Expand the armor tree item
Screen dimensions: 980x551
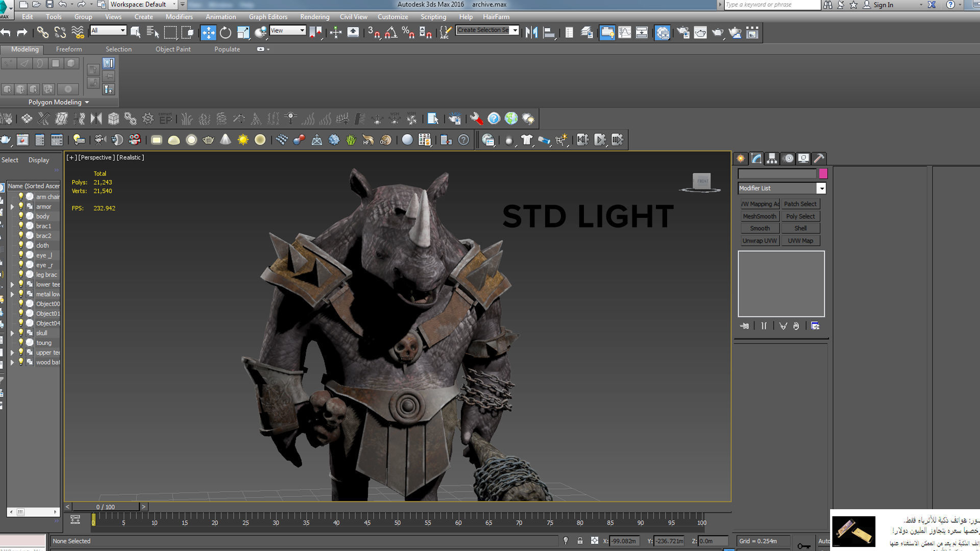coord(12,207)
